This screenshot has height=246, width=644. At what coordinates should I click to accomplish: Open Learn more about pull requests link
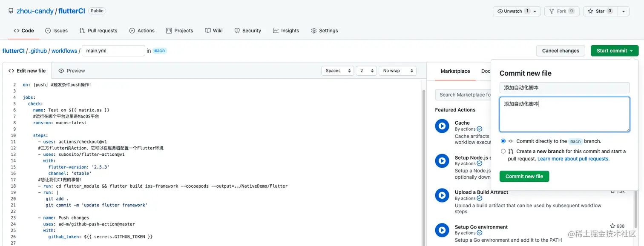tap(573, 159)
